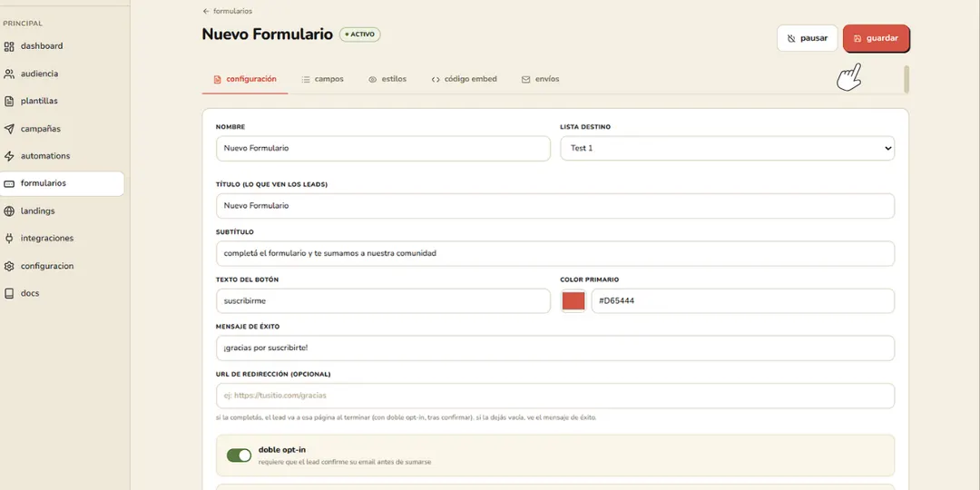Open plantillas in the sidebar
Viewport: 980px width, 490px height.
point(39,102)
